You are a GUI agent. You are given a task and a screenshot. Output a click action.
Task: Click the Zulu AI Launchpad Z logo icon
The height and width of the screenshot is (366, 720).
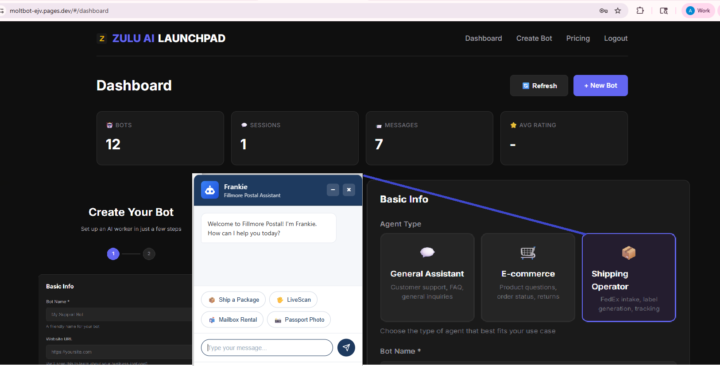pyautogui.click(x=102, y=39)
